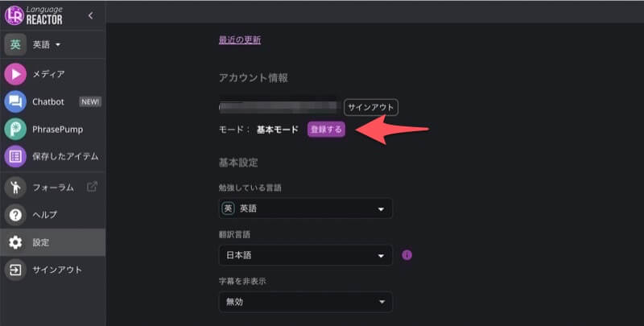Click the purple info icon beside 翻訳言語
This screenshot has height=326, width=644.
tap(407, 255)
